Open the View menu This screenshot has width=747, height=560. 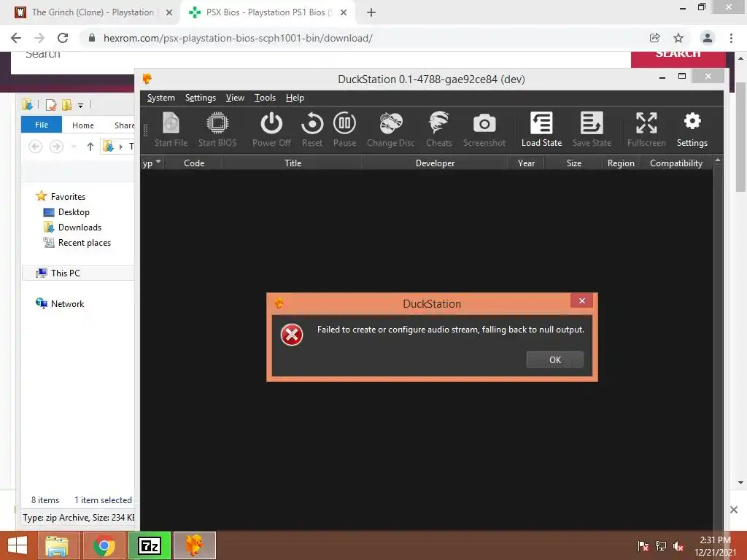(235, 98)
